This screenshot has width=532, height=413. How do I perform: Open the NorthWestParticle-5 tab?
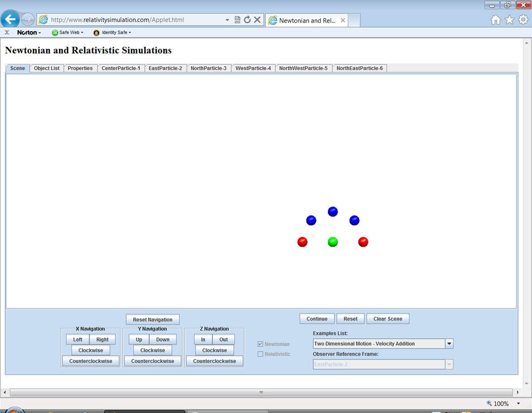(x=303, y=68)
